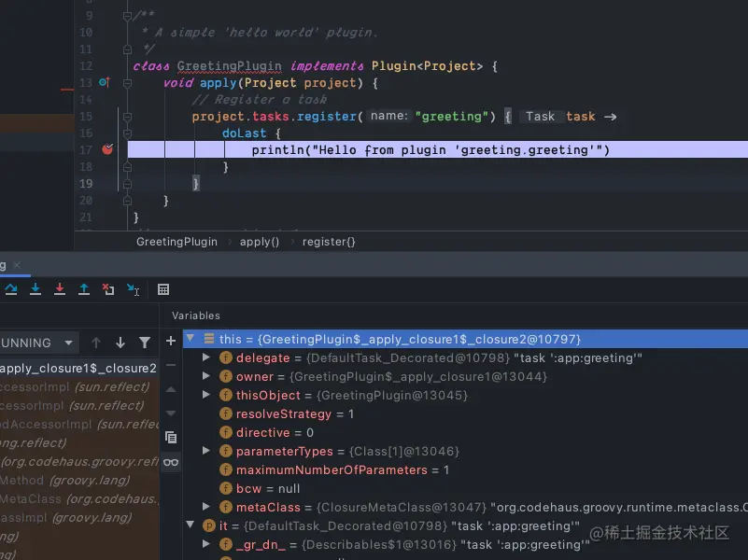The width and height of the screenshot is (748, 560).
Task: Move watch up with triangle icon
Action: coord(171,389)
